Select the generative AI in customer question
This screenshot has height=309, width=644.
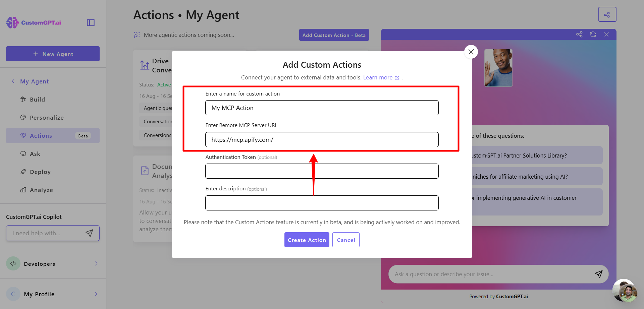(537, 202)
